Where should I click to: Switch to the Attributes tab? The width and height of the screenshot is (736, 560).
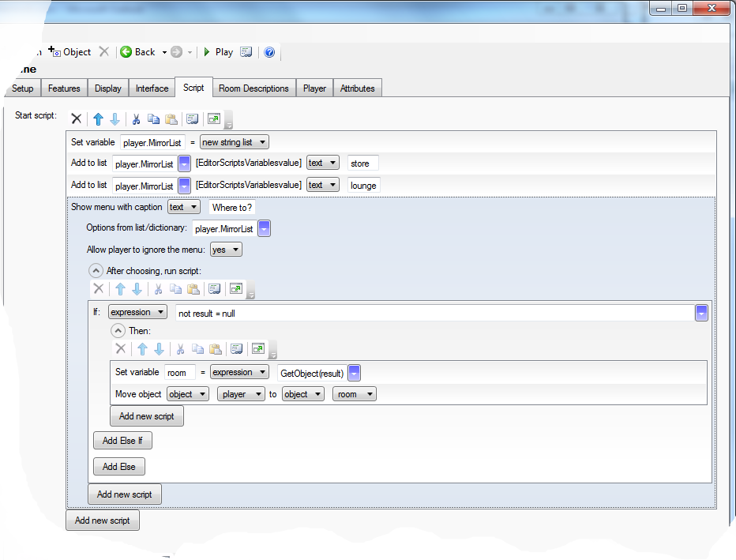click(x=357, y=88)
